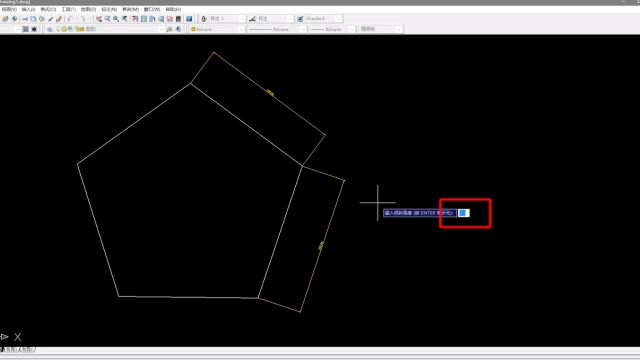Open the 帮助(H) help menu
Image resolution: width=640 pixels, height=360 pixels.
pyautogui.click(x=173, y=9)
